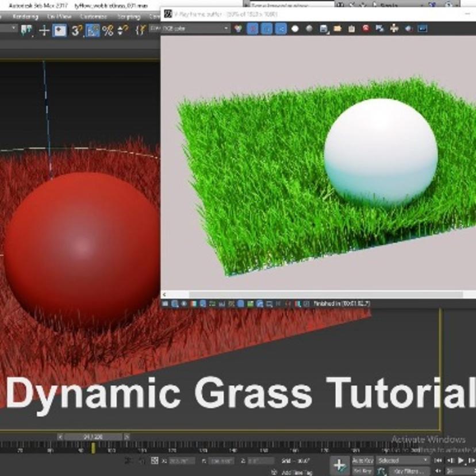This screenshot has width=476, height=476.
Task: Toggle Percent Snap in the toolbar
Action: 108,30
